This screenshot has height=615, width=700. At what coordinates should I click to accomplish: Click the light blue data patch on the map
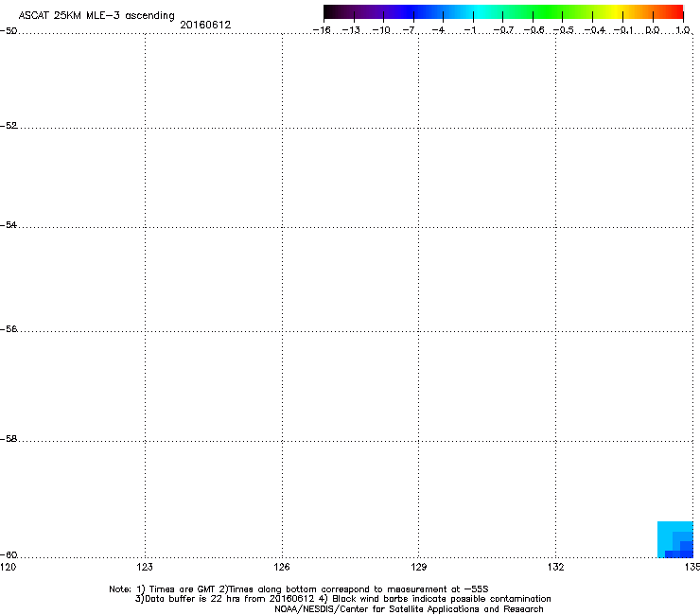[x=664, y=534]
